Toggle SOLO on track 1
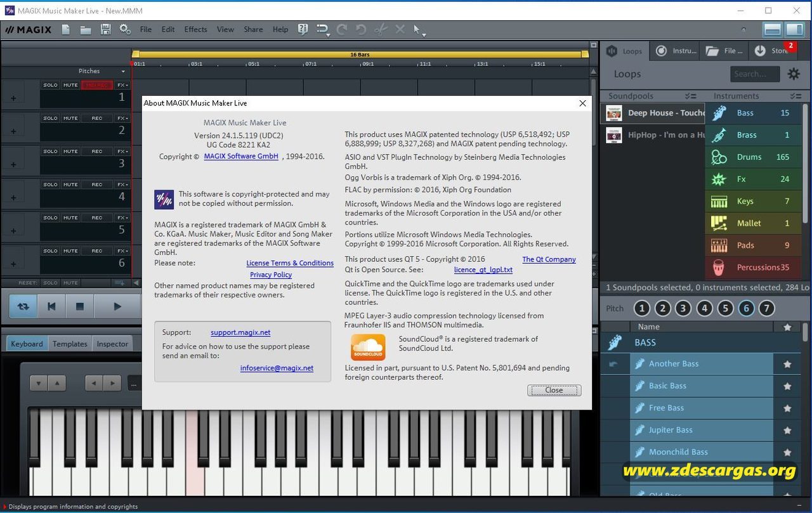The width and height of the screenshot is (812, 513). coord(50,85)
